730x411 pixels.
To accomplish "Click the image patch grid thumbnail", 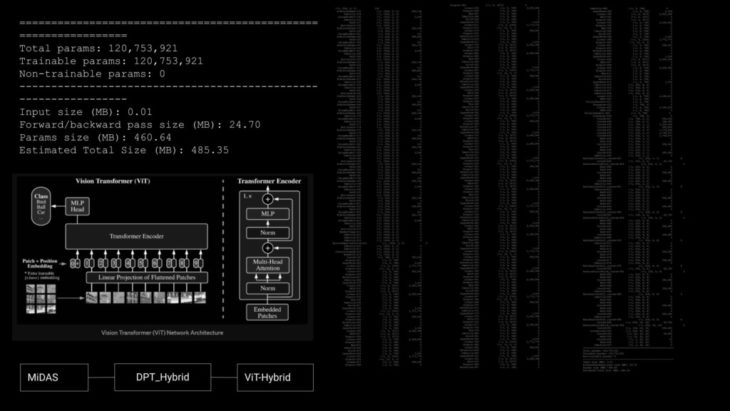I will [40, 296].
